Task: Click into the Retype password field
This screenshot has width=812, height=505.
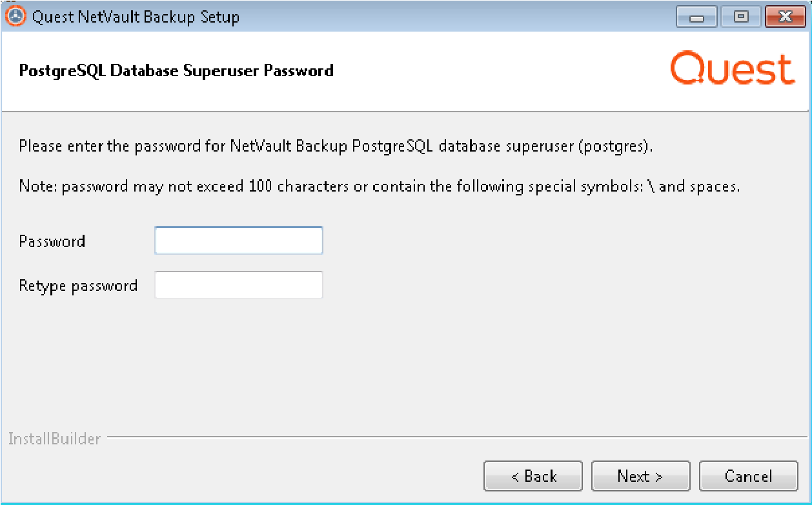Action: (x=239, y=285)
